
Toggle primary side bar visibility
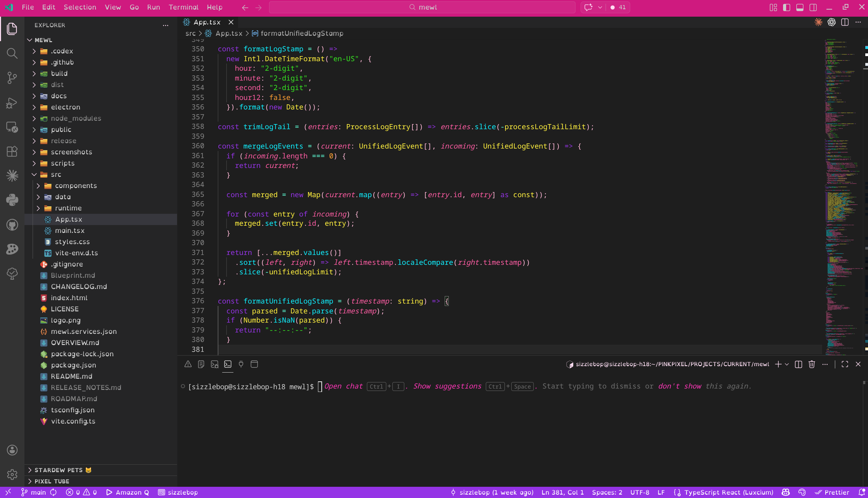tap(786, 7)
